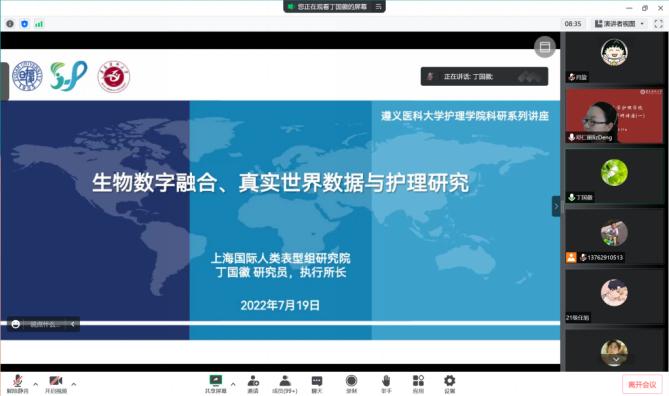Click the red Leave Meeting button

coord(642,384)
